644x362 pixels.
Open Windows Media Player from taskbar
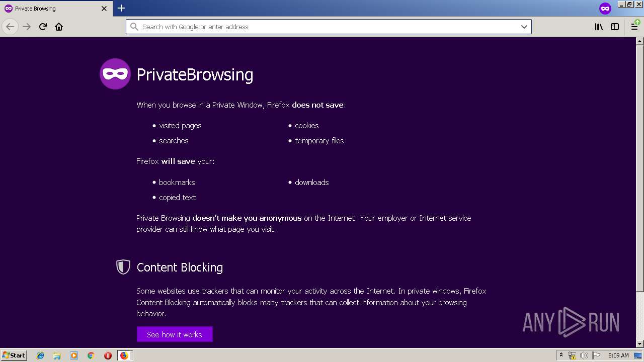click(x=74, y=355)
